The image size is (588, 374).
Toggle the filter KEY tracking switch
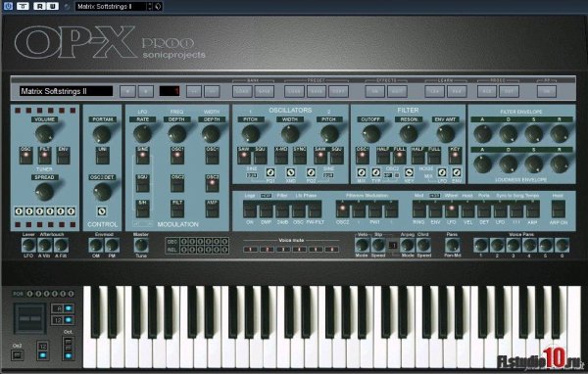[x=455, y=156]
